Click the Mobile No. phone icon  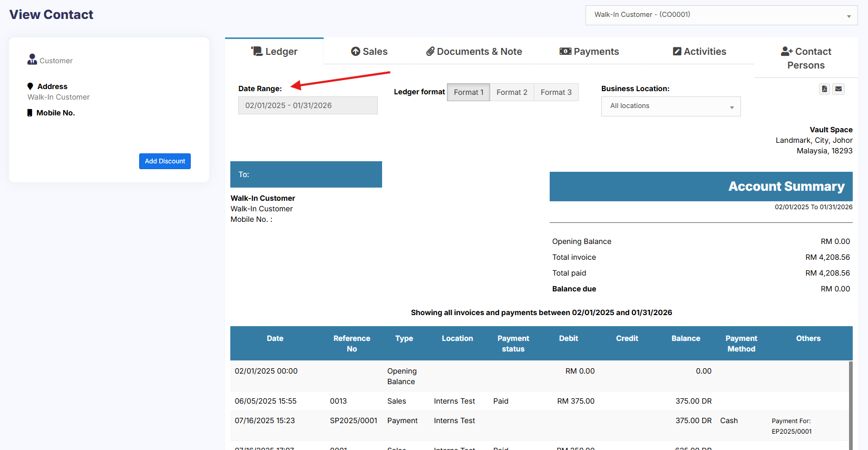click(x=30, y=113)
